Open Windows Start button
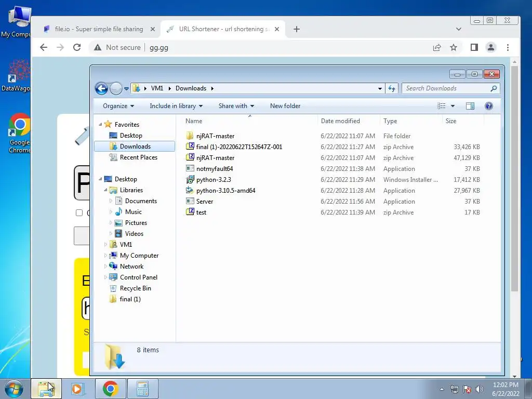532x399 pixels. 14,389
